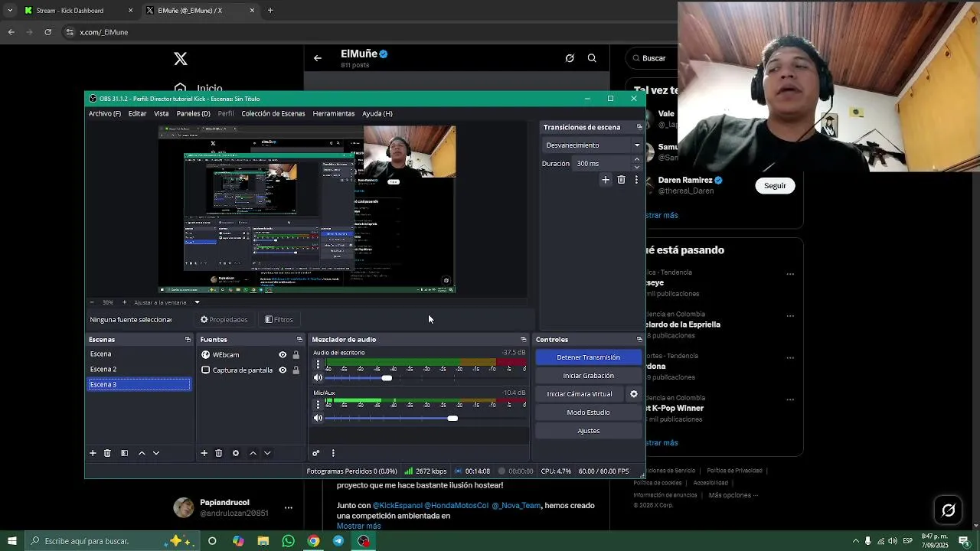Open Mic/Aux options dots
The image size is (980, 551).
318,405
